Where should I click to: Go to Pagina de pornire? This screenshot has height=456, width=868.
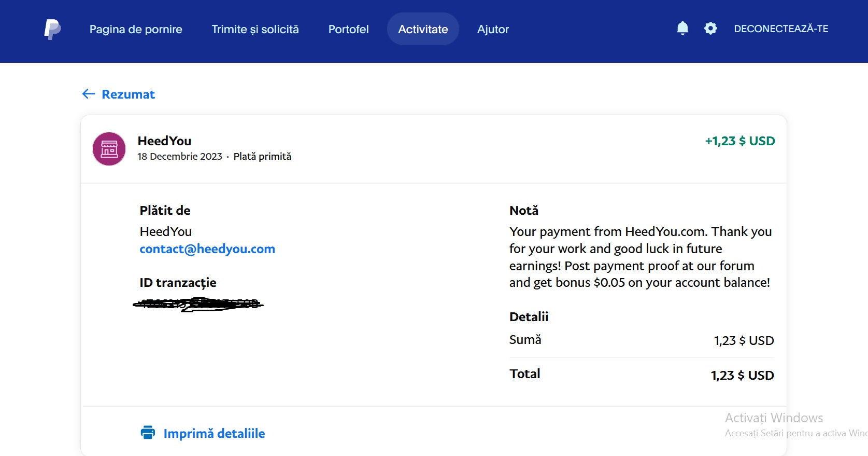(x=136, y=29)
